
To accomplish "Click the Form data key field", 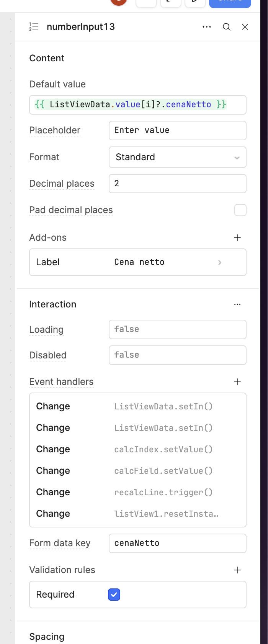I will click(178, 543).
